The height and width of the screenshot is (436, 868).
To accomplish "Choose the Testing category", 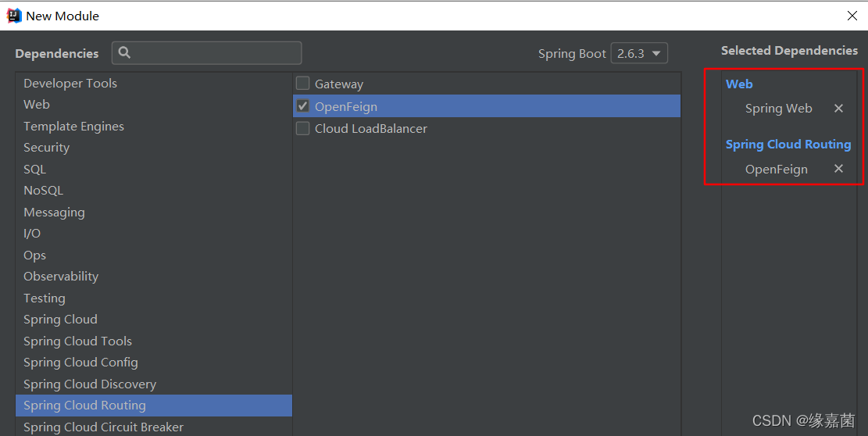I will pos(154,298).
